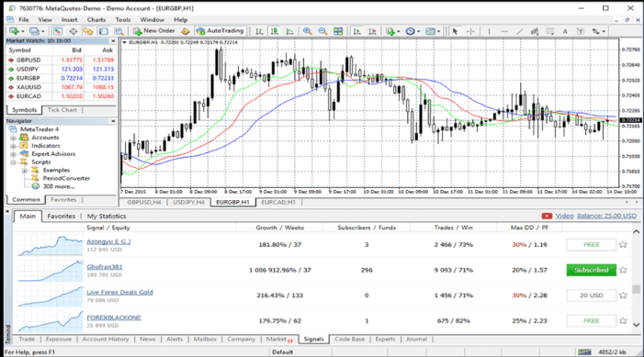Star the FOREXBLACKONE signal as favorite
Viewport: 644px width, 357px height.
[623, 321]
